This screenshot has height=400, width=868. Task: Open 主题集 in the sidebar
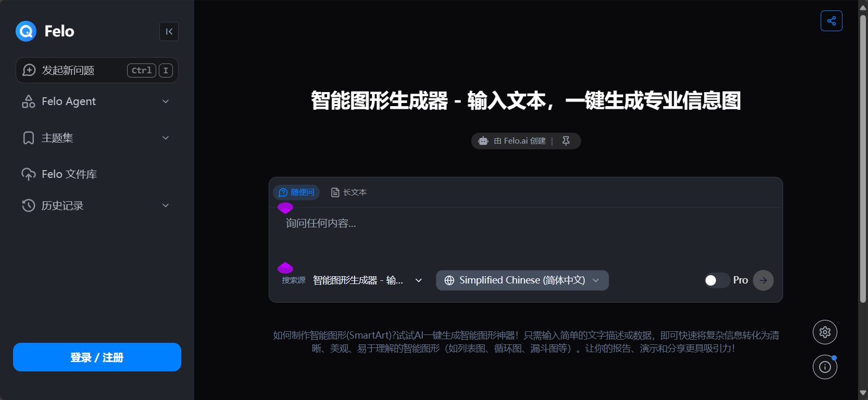click(97, 138)
